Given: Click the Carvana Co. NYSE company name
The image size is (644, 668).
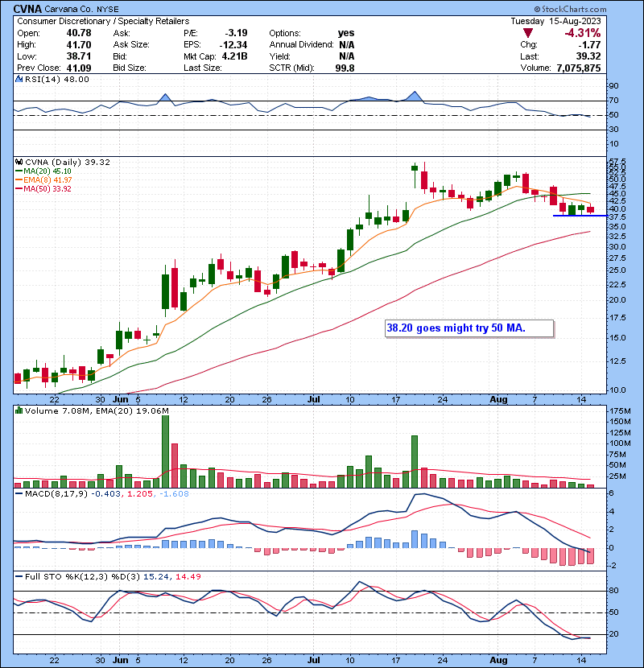Looking at the screenshot, I should [x=82, y=10].
